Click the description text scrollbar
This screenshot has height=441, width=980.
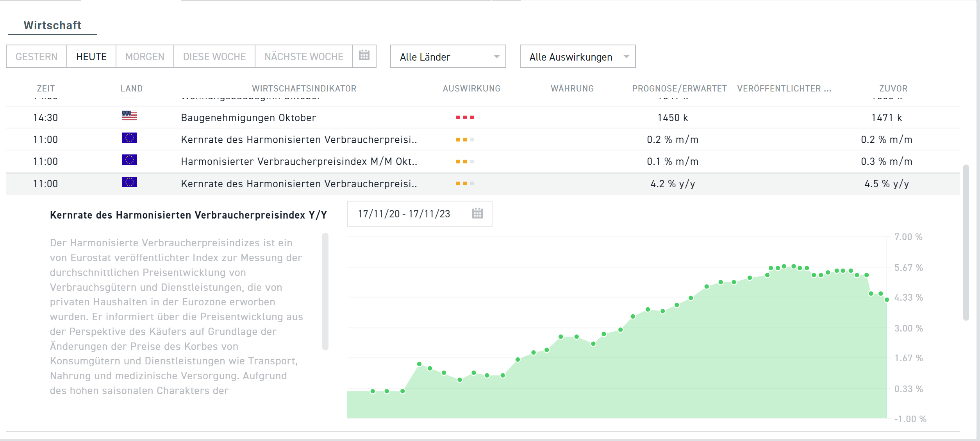(x=325, y=291)
